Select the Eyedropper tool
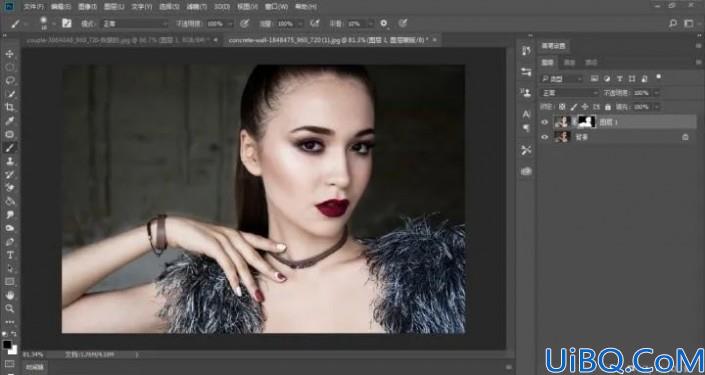 pyautogui.click(x=9, y=121)
